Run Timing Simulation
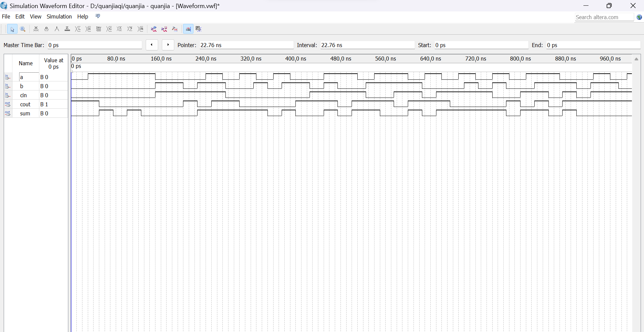 (164, 29)
